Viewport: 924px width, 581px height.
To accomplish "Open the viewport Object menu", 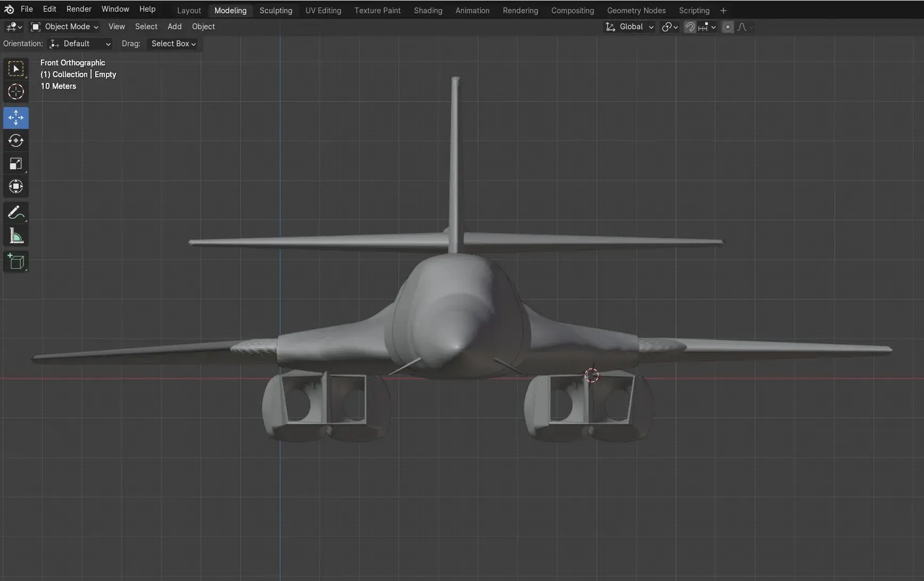I will (x=203, y=27).
